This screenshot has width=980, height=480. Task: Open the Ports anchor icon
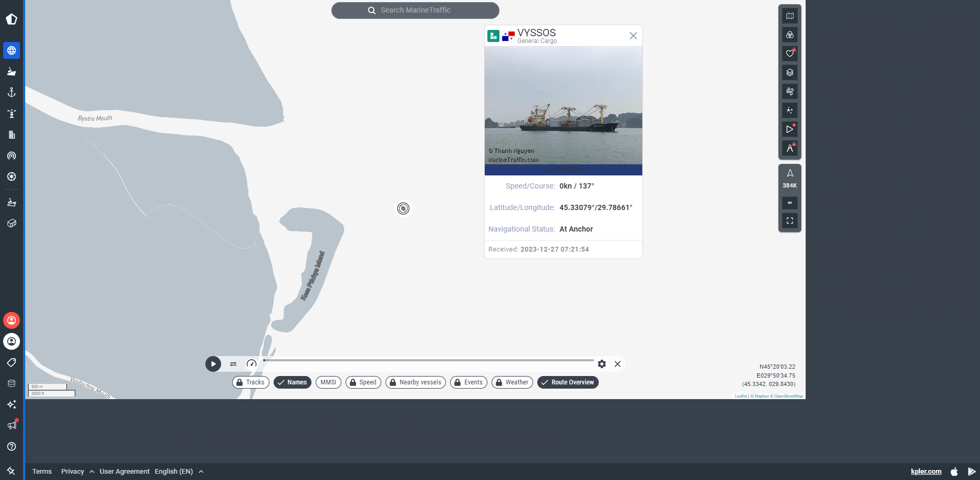[x=12, y=92]
